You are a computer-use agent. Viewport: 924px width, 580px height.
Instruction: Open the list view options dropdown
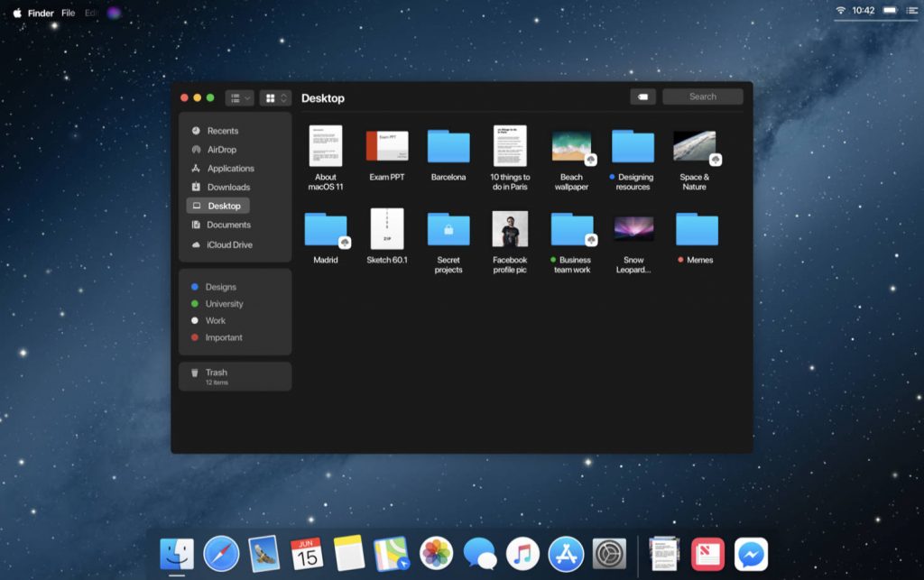coord(239,97)
